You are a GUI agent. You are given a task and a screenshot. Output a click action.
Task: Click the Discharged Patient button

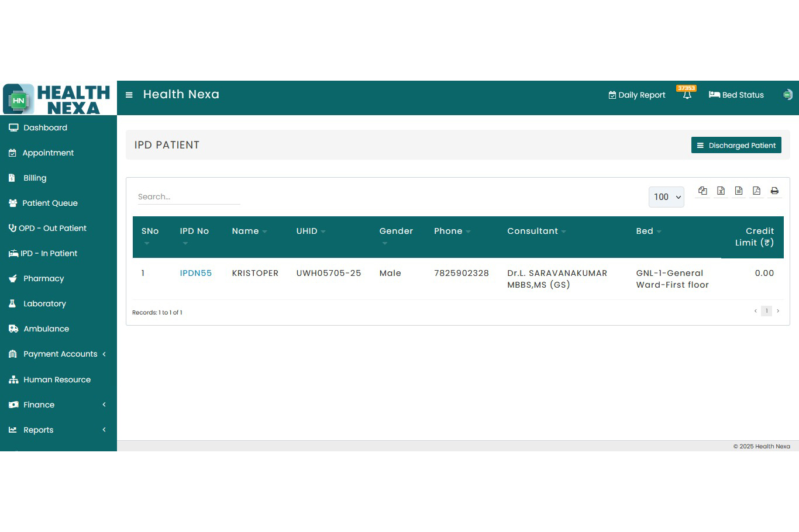coord(736,146)
